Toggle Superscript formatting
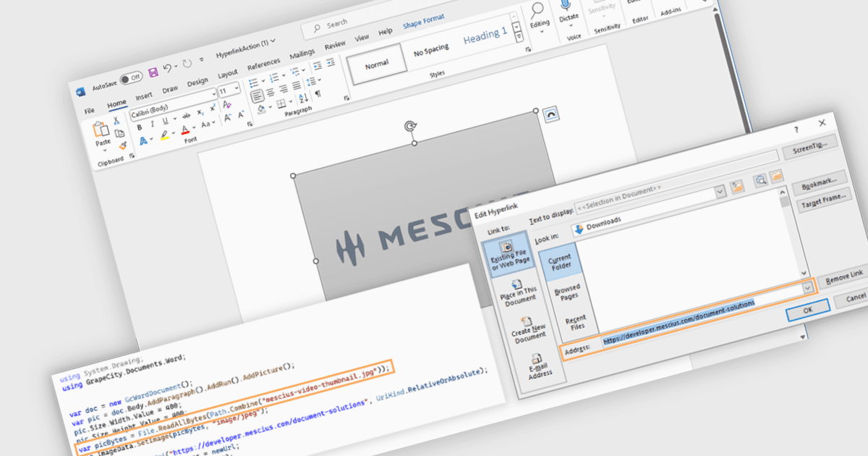868x456 pixels. pyautogui.click(x=213, y=108)
